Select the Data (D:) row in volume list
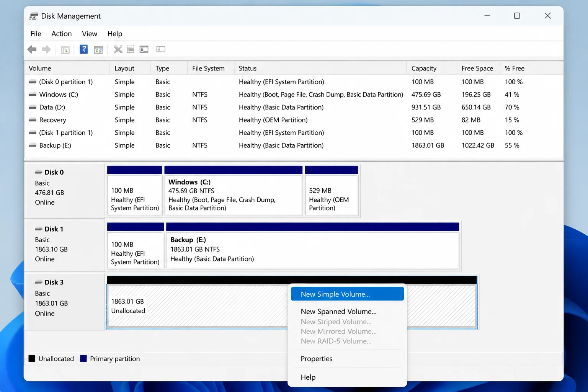588x392 pixels. click(294, 107)
